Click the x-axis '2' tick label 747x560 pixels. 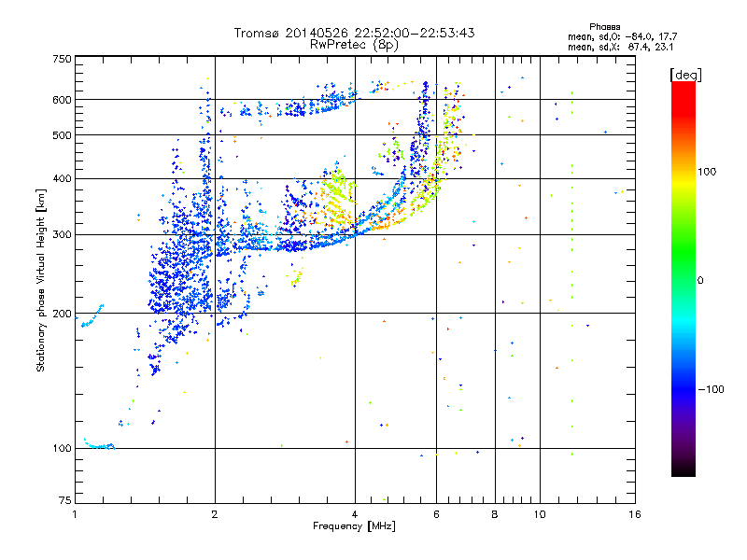pyautogui.click(x=215, y=514)
